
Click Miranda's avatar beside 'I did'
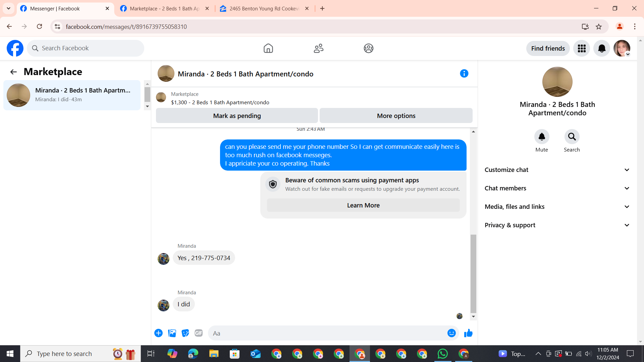[x=163, y=305]
